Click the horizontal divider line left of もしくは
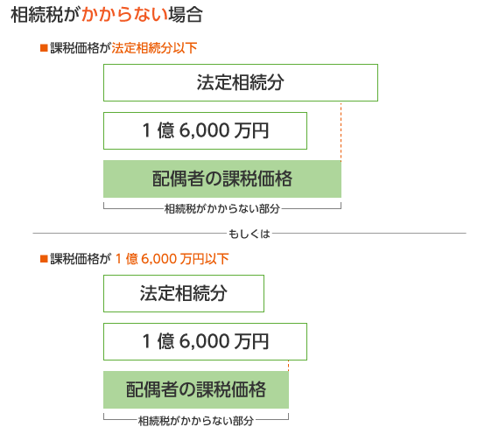 (130, 233)
